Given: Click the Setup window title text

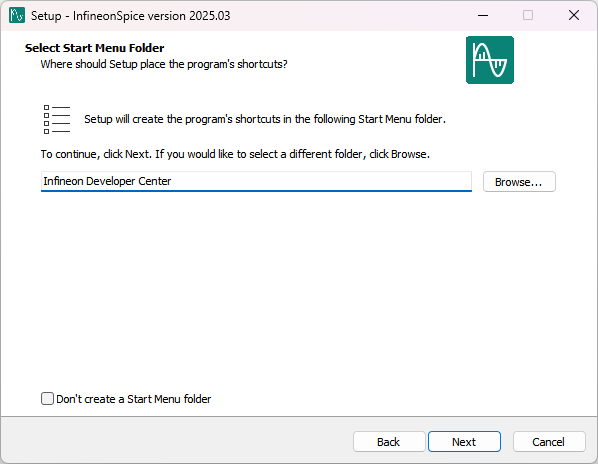Looking at the screenshot, I should tap(130, 16).
